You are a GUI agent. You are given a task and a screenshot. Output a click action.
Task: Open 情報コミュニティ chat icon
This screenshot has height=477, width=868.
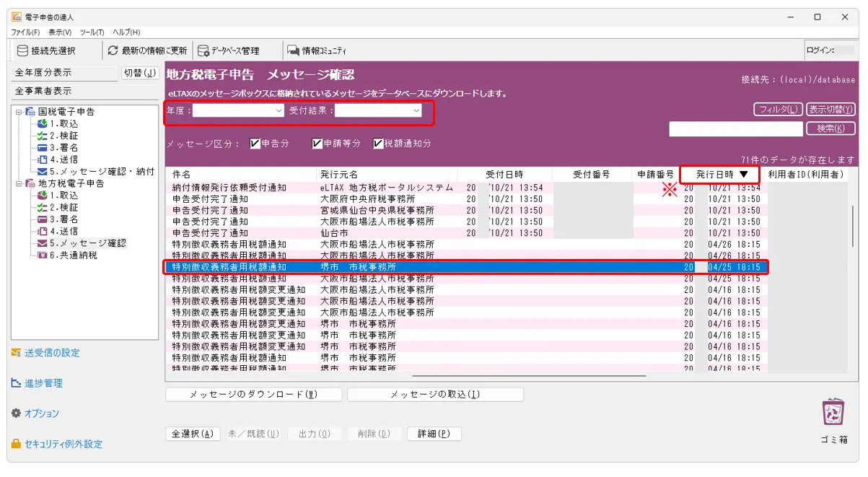pyautogui.click(x=293, y=51)
